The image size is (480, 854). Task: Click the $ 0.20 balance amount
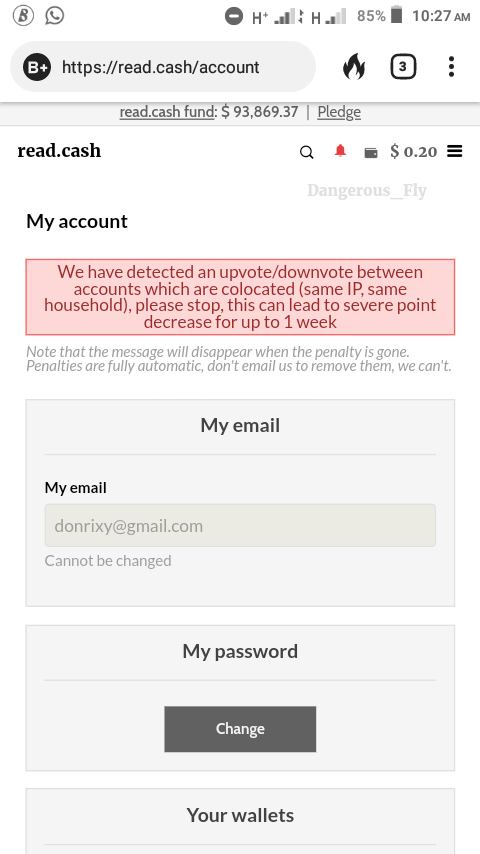tap(414, 151)
